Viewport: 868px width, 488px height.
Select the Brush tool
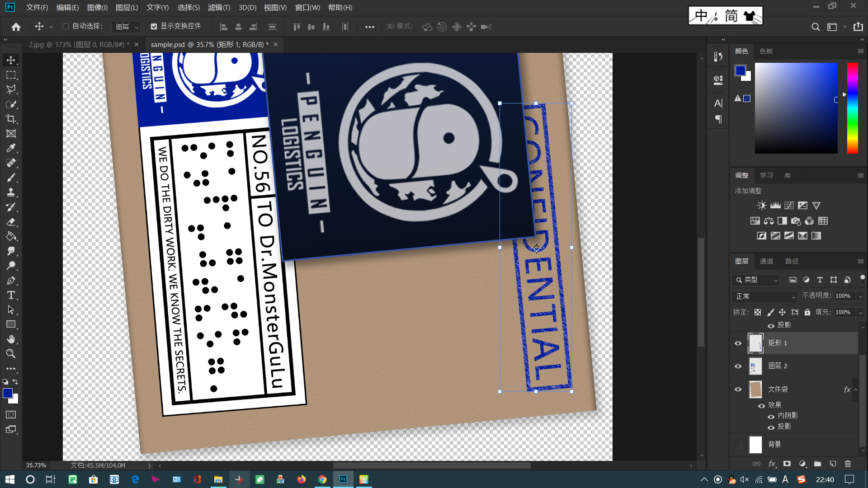[11, 178]
